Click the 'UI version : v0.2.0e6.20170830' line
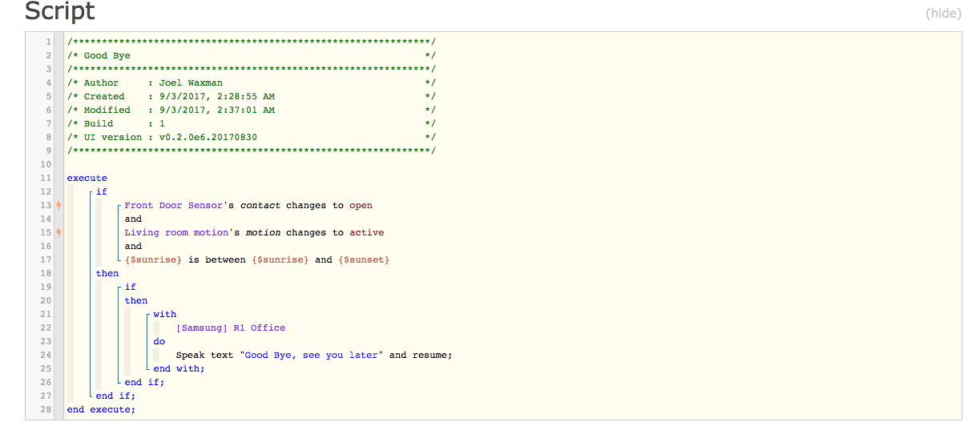 [251, 137]
